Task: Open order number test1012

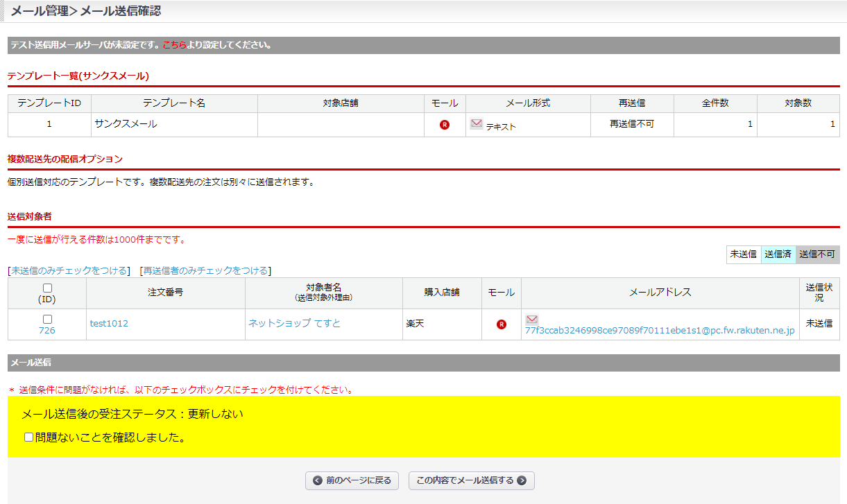Action: pos(109,324)
